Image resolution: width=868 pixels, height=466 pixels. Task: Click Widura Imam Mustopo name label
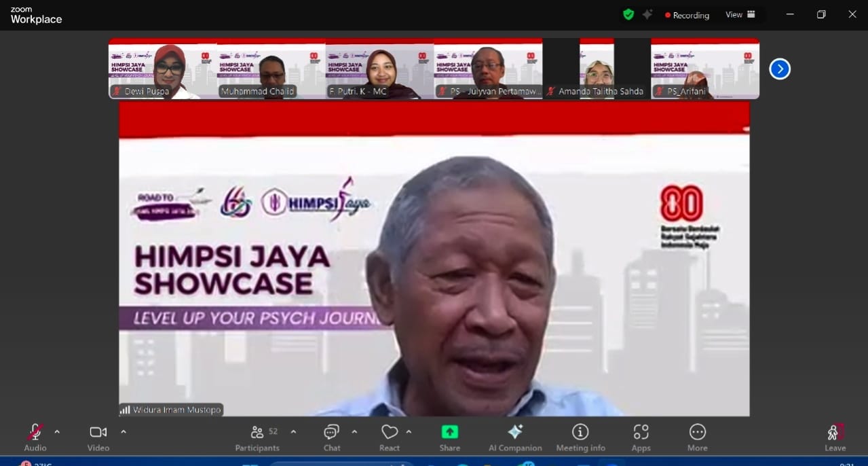(177, 410)
